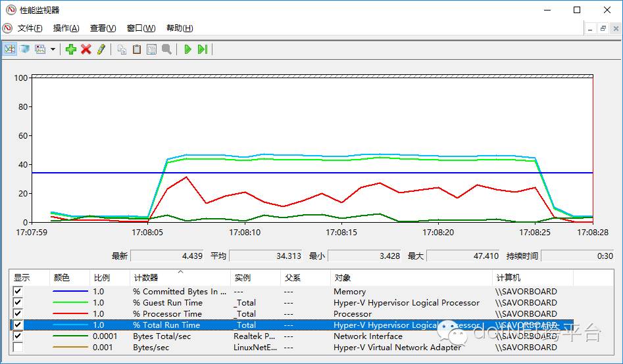Open the 文件(F) menu
The image size is (623, 364).
click(30, 28)
